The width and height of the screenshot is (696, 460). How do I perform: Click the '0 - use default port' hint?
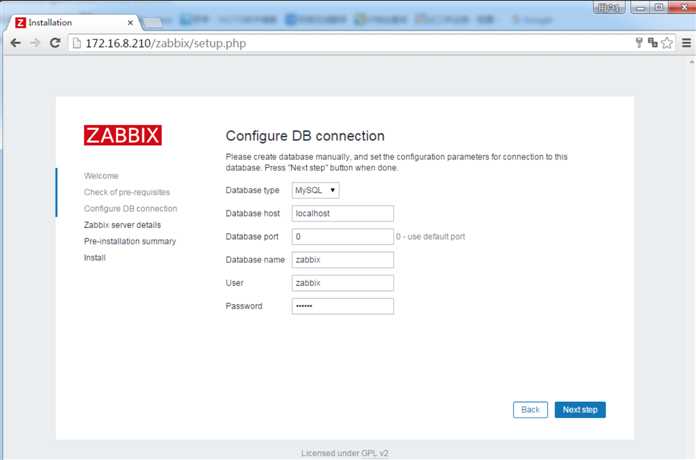point(431,237)
